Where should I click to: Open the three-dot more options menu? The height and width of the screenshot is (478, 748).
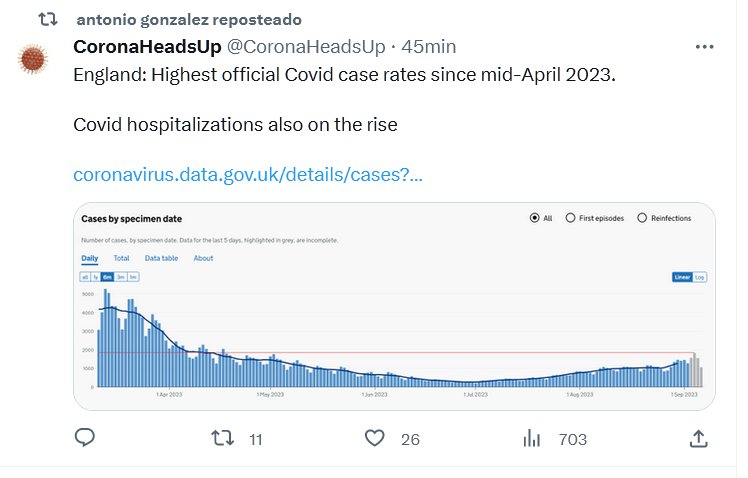(704, 46)
